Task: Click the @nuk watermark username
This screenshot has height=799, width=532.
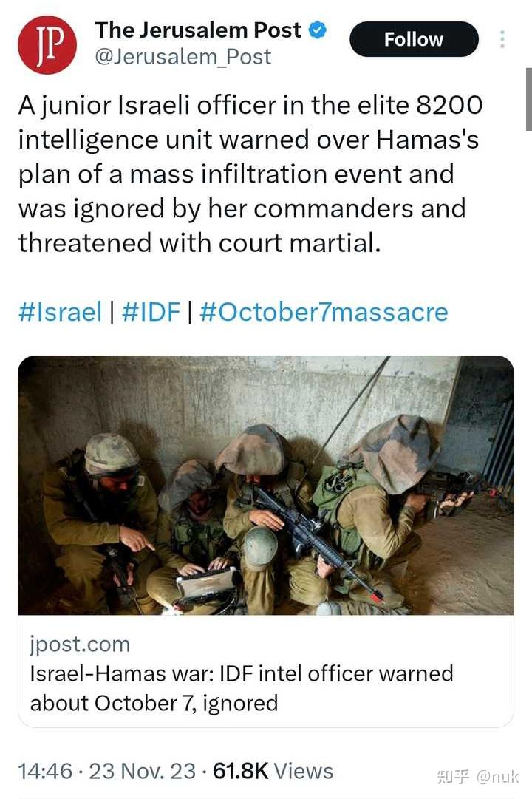Action: click(x=497, y=777)
